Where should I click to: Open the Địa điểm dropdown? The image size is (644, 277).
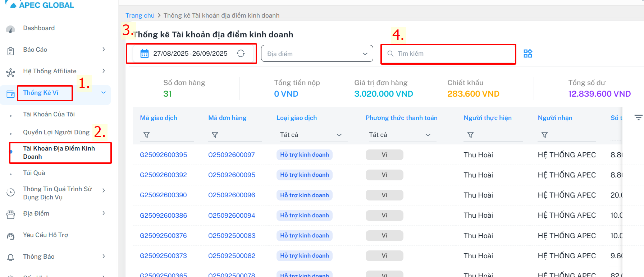tap(317, 54)
